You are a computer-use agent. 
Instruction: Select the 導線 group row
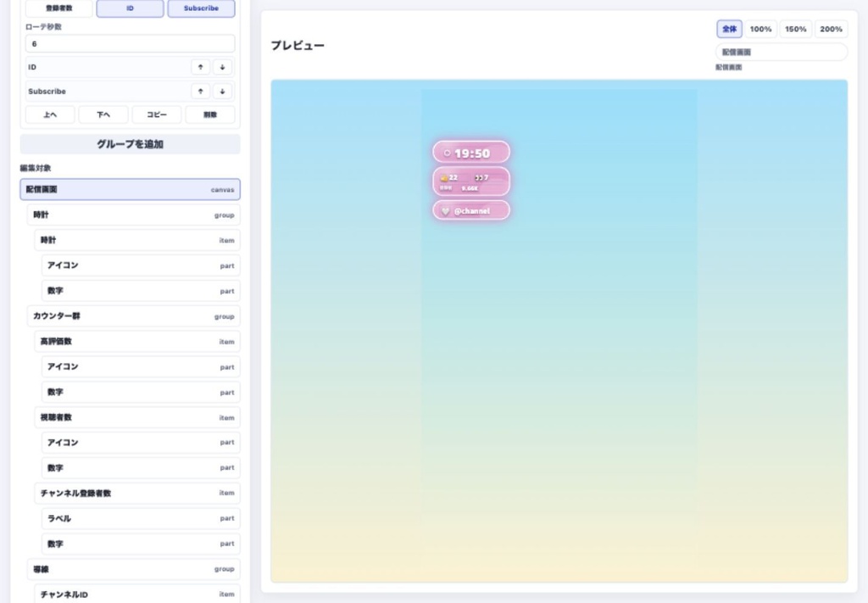coord(133,569)
